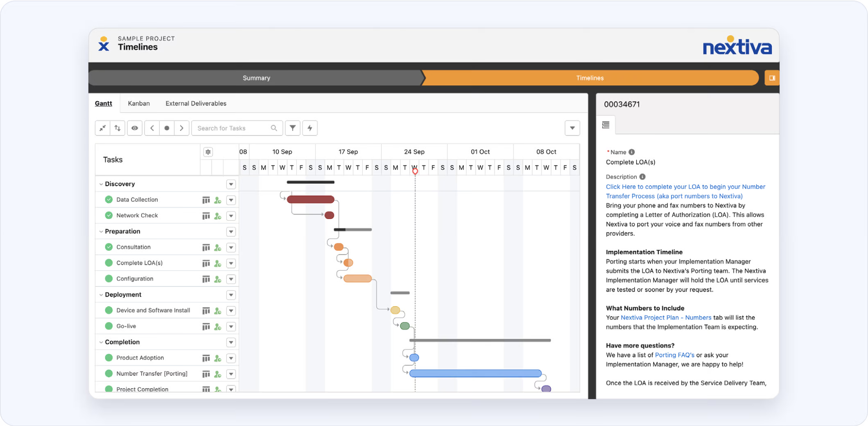The width and height of the screenshot is (868, 426).
Task: Open the Porting FAQ's link
Action: click(x=674, y=355)
